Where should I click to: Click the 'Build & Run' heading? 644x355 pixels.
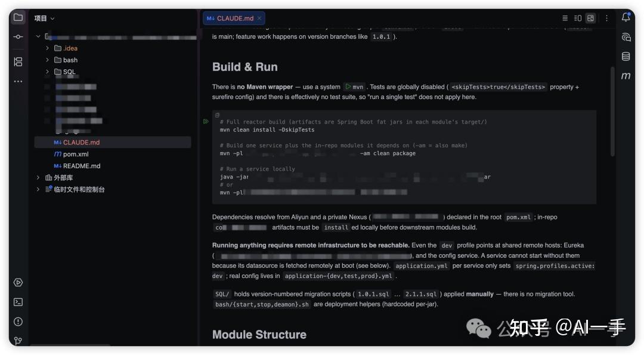point(245,67)
